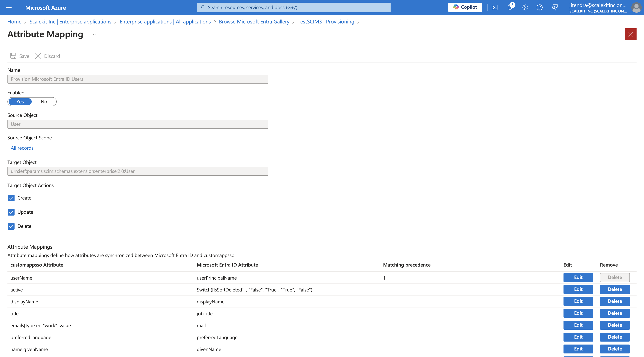The height and width of the screenshot is (357, 644).
Task: Click the Copilot button
Action: click(x=465, y=7)
